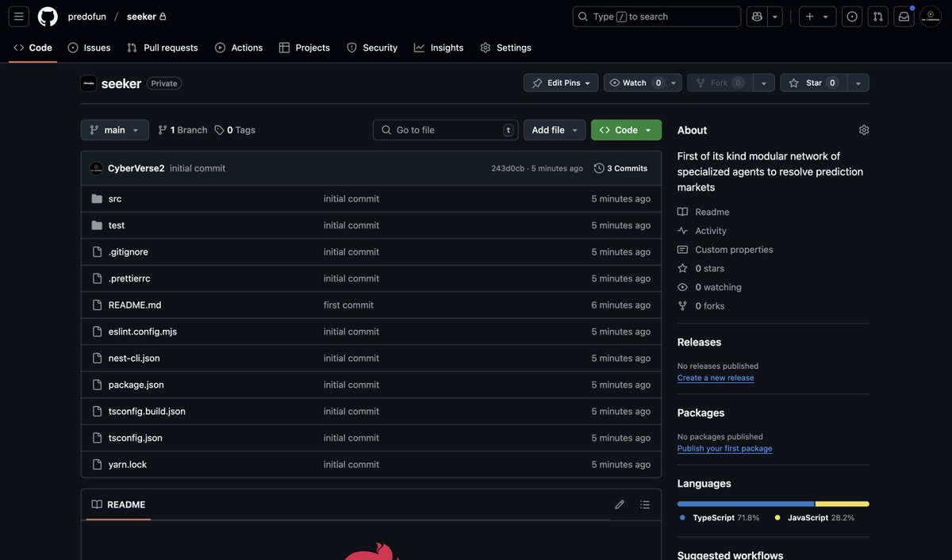Image resolution: width=952 pixels, height=560 pixels.
Task: Open the Fork dropdown arrow
Action: coord(764,83)
